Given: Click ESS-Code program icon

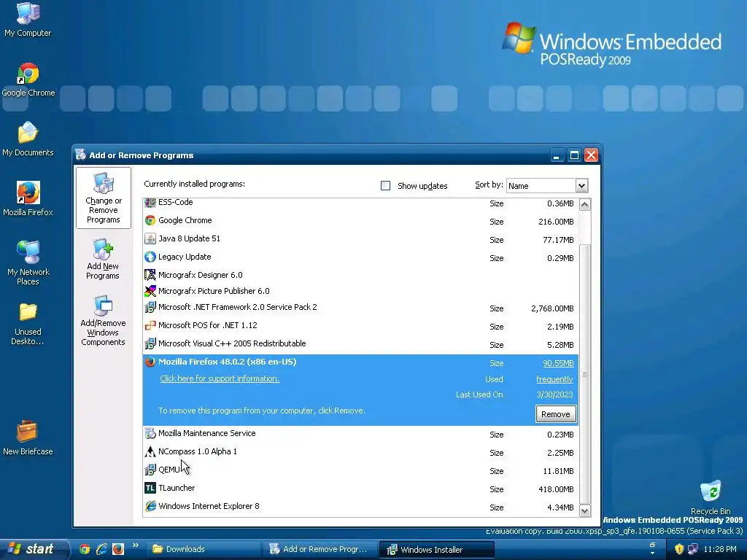Looking at the screenshot, I should (150, 203).
